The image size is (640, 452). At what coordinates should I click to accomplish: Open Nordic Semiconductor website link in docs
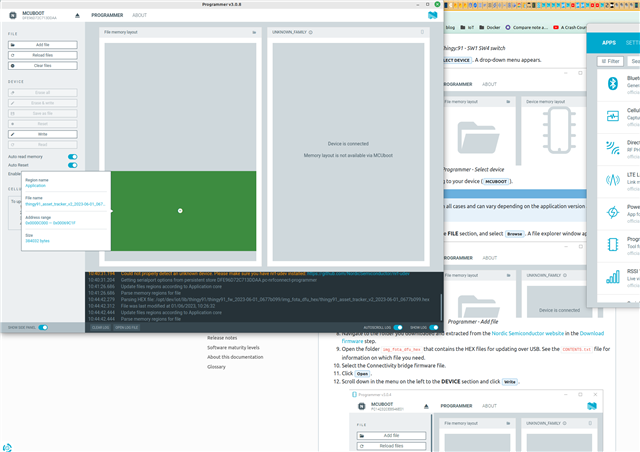527,334
